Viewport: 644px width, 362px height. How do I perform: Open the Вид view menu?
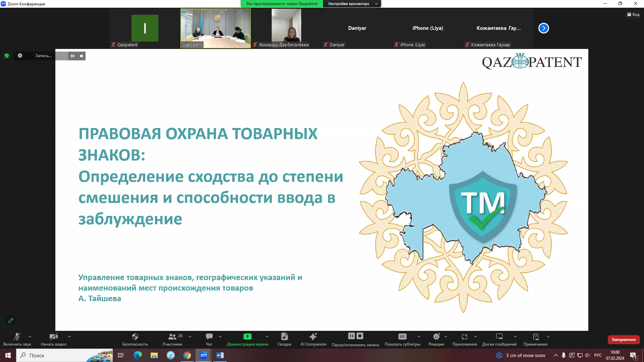click(633, 14)
